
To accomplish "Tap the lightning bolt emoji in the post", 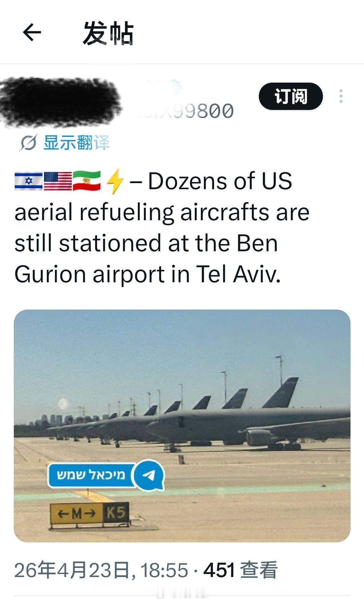I will tap(115, 182).
